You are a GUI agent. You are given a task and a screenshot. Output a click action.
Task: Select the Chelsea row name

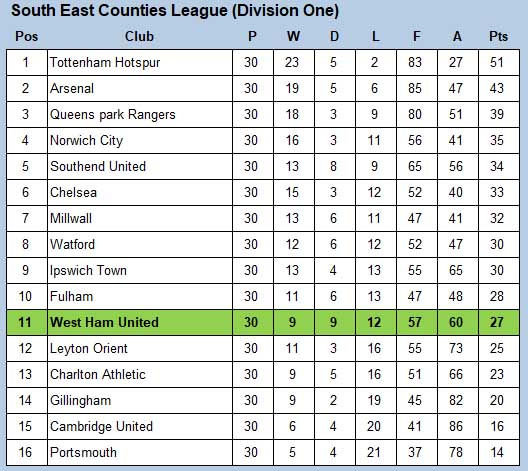tap(73, 193)
